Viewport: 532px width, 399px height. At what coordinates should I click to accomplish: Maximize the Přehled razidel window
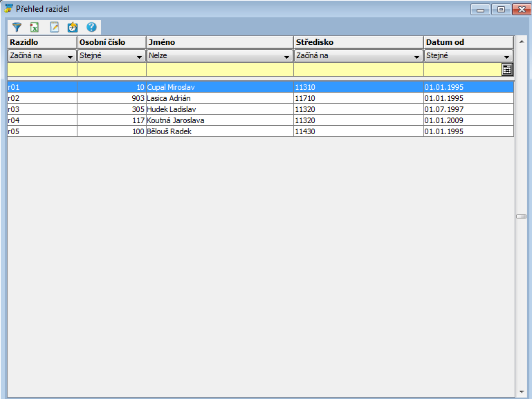500,9
